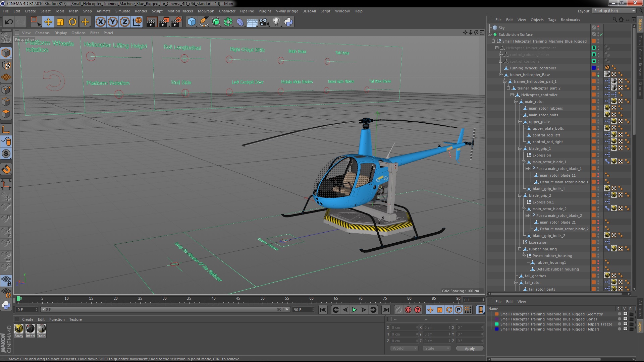The image size is (644, 362).
Task: Select the Scale tool
Action: coord(60,22)
